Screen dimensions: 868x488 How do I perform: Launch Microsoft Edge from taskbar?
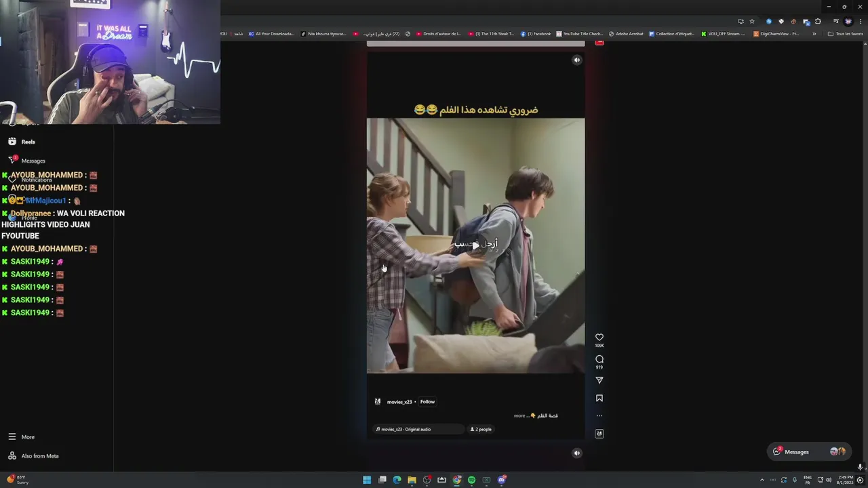[x=397, y=480]
